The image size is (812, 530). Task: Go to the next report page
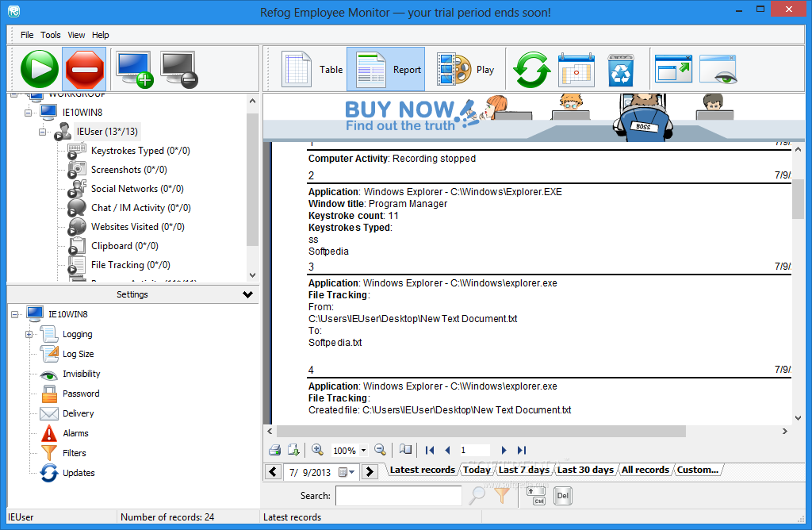tap(504, 450)
